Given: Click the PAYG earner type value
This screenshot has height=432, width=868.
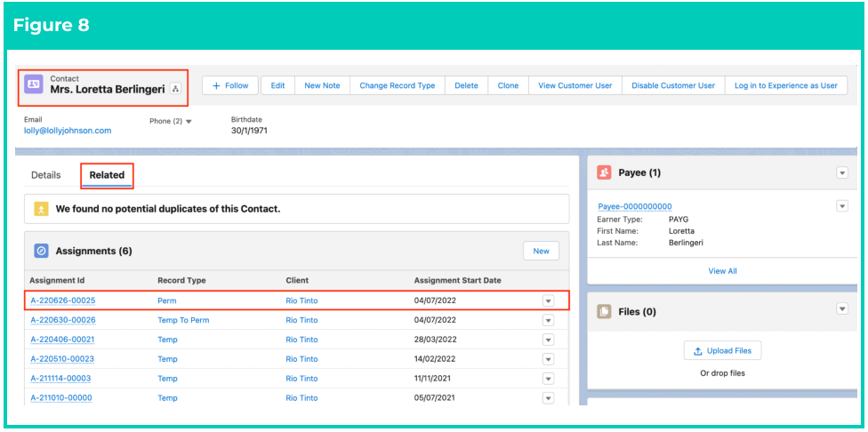Looking at the screenshot, I should pos(679,219).
